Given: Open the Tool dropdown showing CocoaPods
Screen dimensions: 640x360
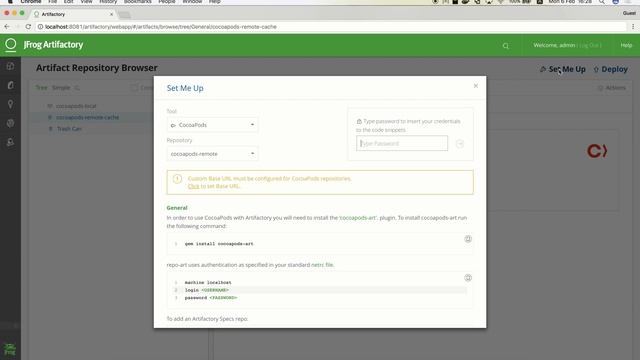Looking at the screenshot, I should [x=212, y=125].
